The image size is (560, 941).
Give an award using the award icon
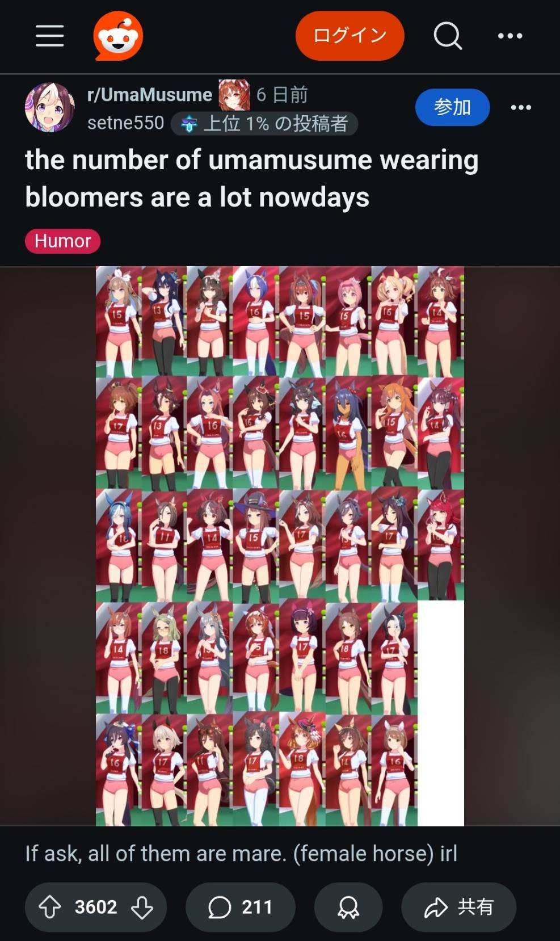348,906
